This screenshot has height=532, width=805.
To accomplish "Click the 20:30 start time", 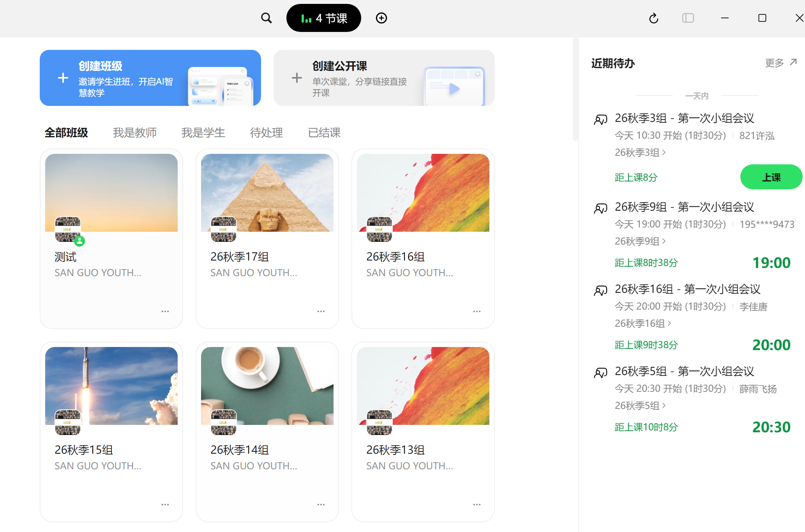I will pyautogui.click(x=771, y=427).
